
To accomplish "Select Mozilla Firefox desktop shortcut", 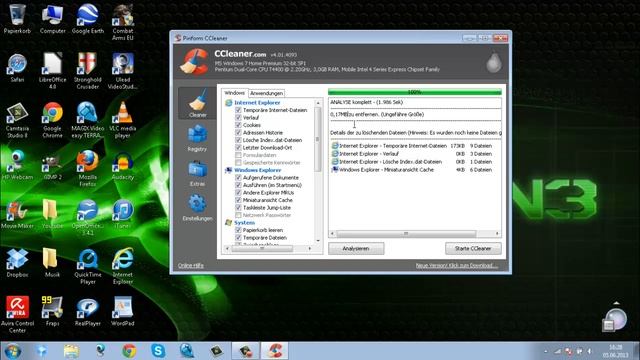I will tap(88, 169).
